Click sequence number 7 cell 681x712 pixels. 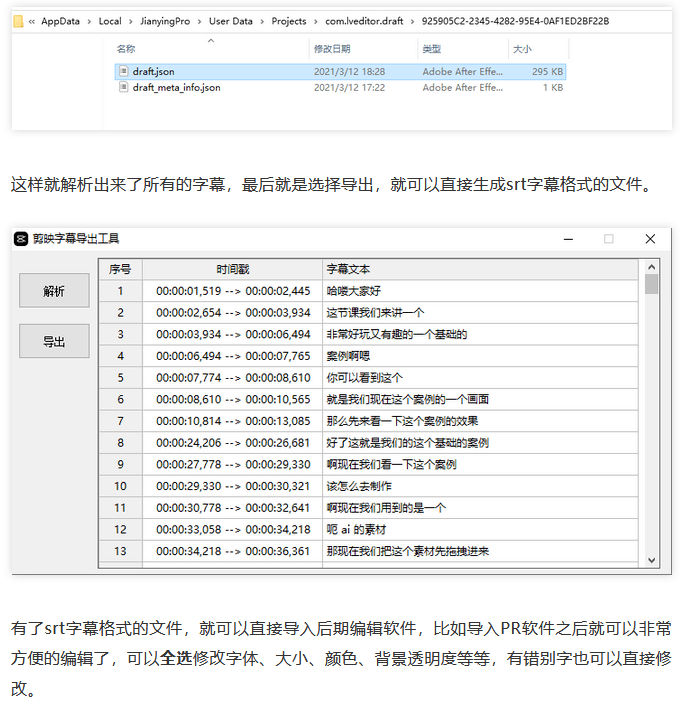coord(120,421)
